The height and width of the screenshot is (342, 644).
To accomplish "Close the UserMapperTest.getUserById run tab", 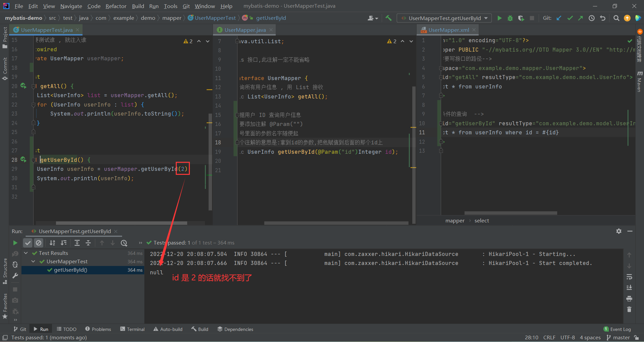I will pos(116,231).
